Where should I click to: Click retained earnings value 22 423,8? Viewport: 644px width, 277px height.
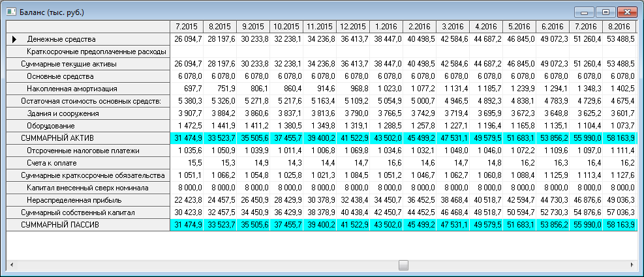click(187, 200)
